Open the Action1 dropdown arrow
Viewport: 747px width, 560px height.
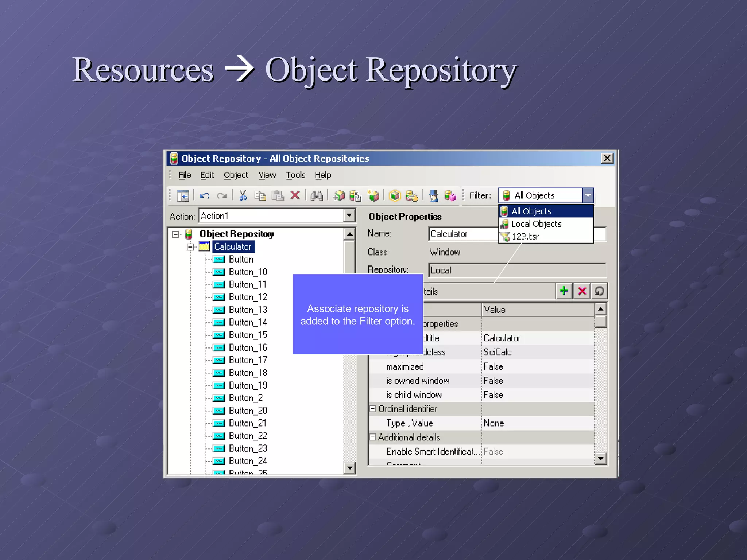coord(349,215)
